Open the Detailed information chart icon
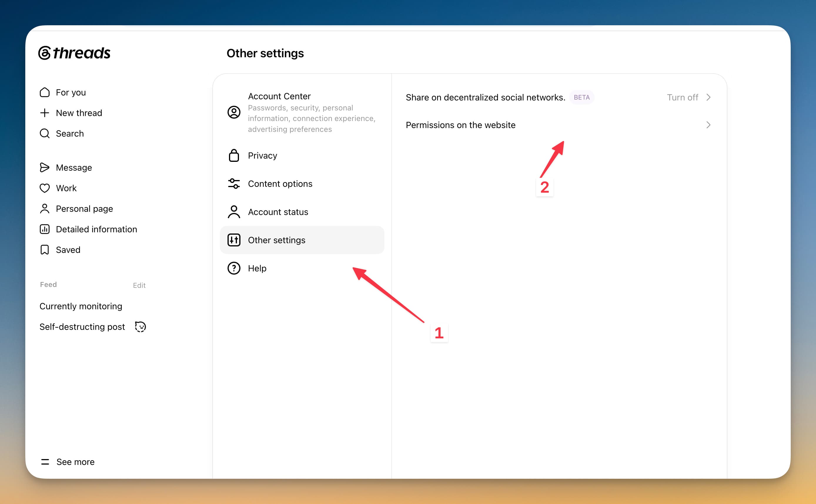 tap(45, 229)
